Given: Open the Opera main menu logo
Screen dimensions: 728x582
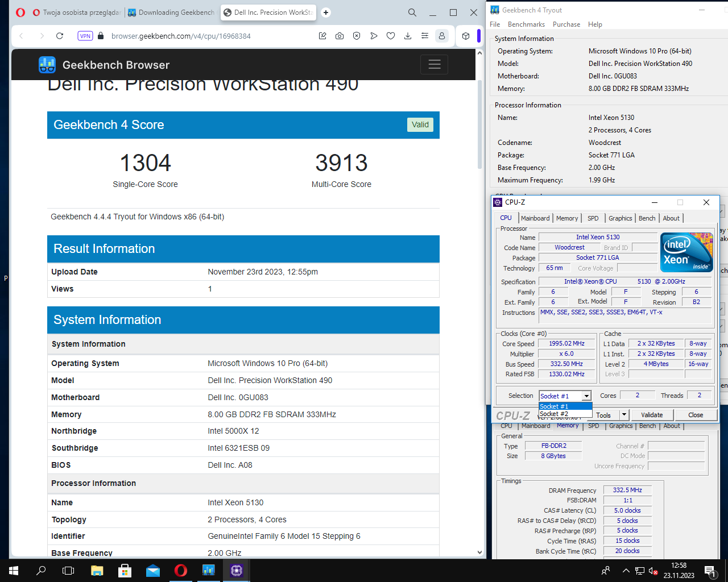Looking at the screenshot, I should [20, 13].
